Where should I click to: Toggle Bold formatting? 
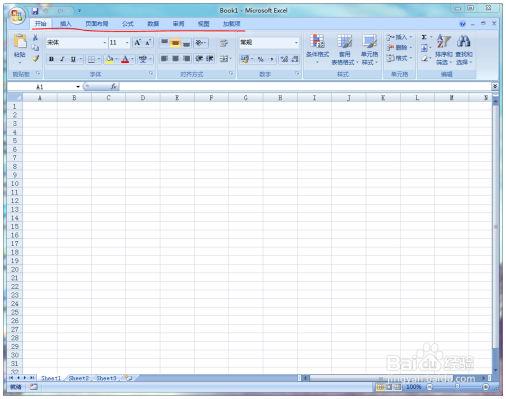(x=51, y=59)
